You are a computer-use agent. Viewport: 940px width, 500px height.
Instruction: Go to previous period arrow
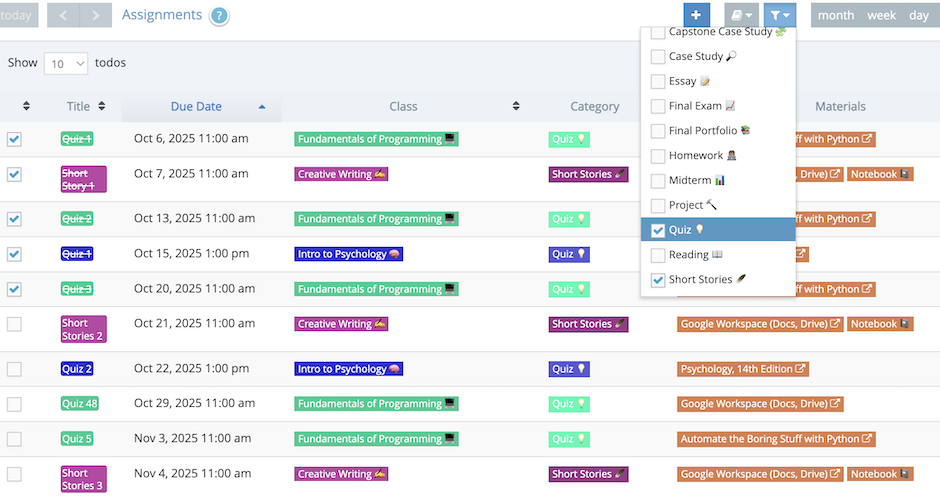click(63, 15)
